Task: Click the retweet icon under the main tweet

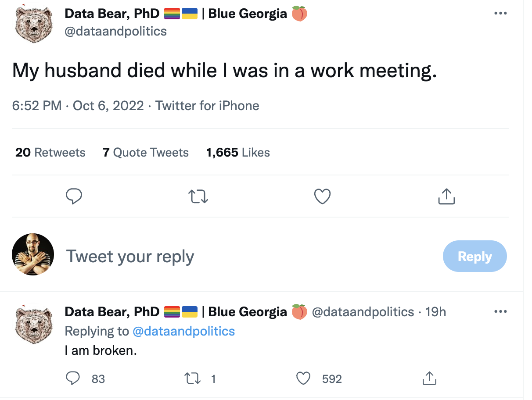Action: click(x=198, y=196)
